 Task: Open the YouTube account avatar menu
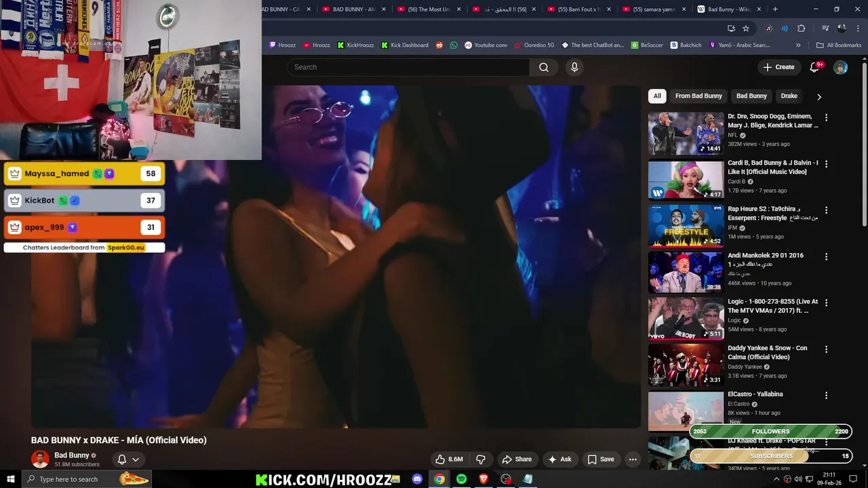[x=840, y=67]
